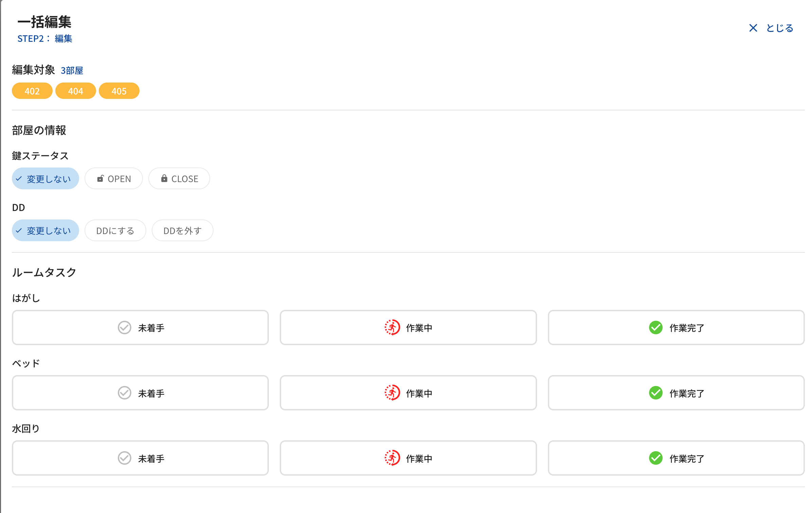This screenshot has width=812, height=513.
Task: Set ベッド task to 未着手
Action: coord(140,393)
